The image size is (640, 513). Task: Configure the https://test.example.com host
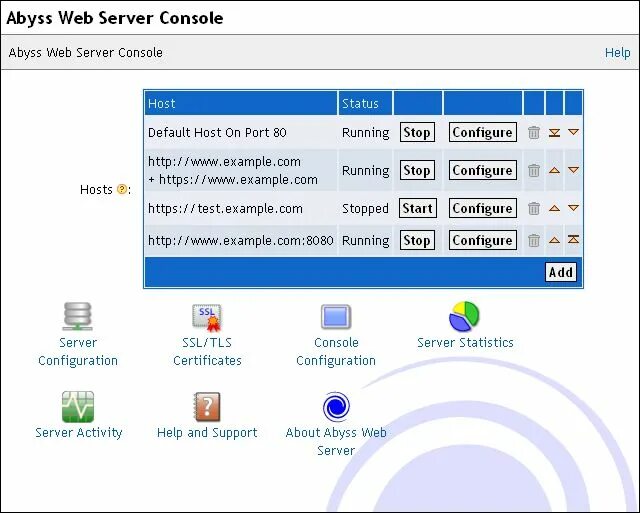tap(483, 208)
